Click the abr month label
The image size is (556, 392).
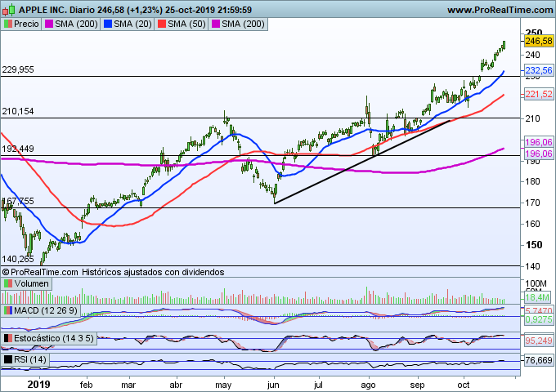[x=177, y=385]
